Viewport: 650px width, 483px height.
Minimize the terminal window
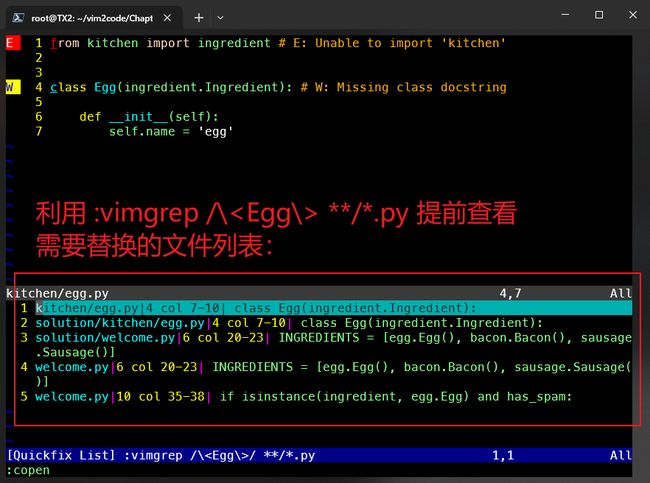[565, 15]
